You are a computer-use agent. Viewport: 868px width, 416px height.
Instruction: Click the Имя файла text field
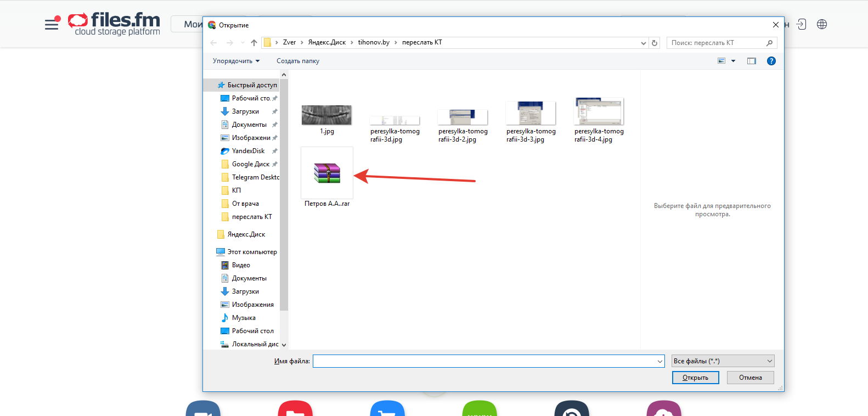click(484, 361)
